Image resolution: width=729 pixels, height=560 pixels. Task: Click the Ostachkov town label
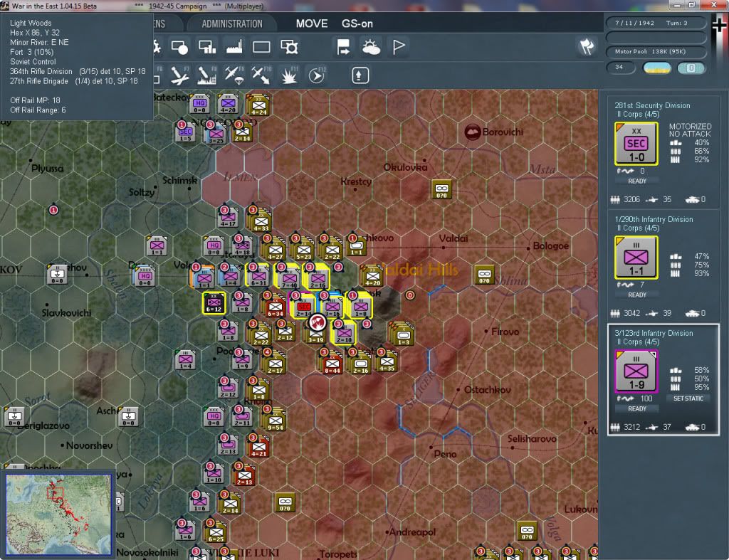(x=487, y=389)
